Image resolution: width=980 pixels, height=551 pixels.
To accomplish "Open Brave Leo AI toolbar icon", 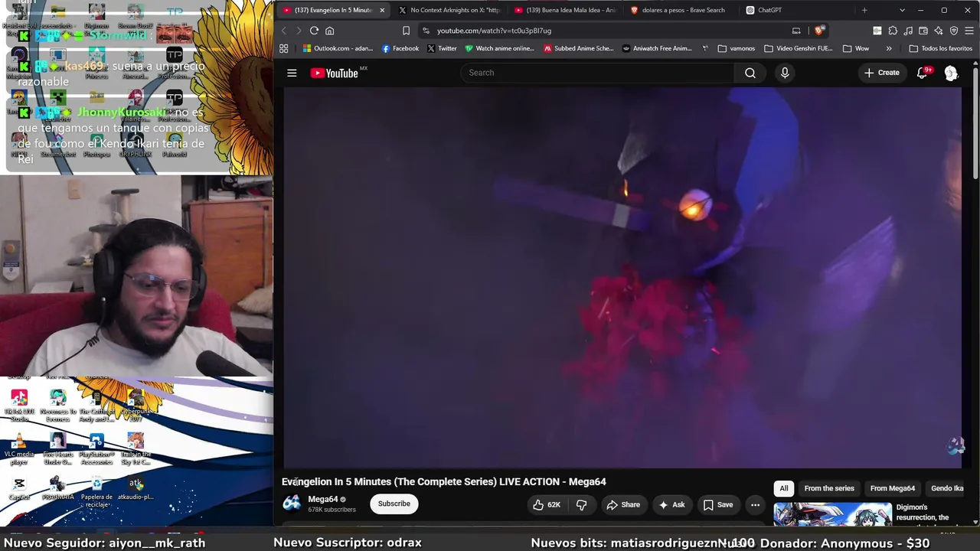I will pyautogui.click(x=939, y=31).
